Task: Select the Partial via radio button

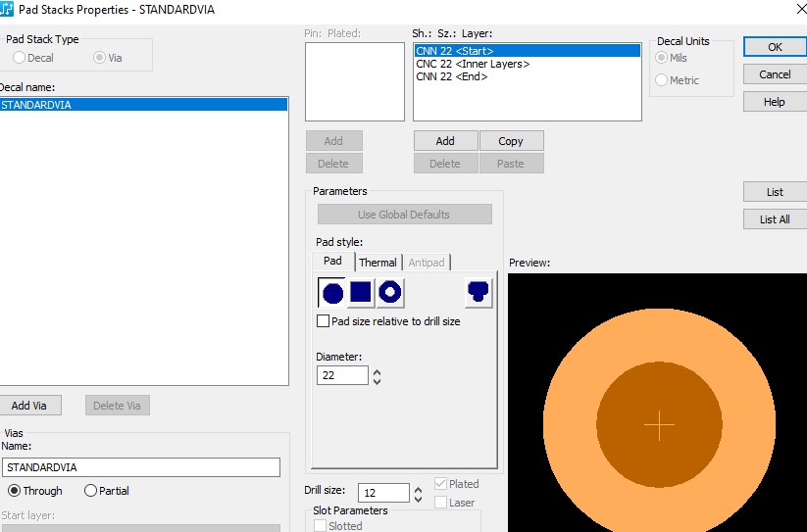Action: click(91, 491)
